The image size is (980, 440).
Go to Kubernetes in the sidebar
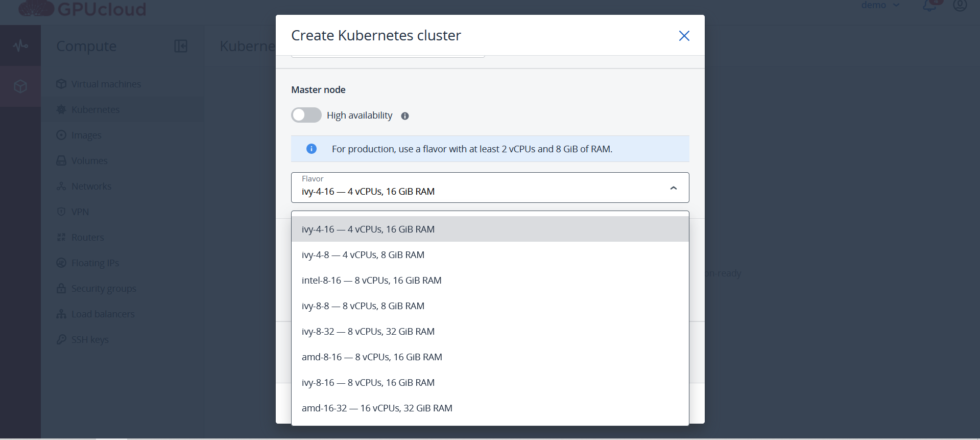[95, 109]
